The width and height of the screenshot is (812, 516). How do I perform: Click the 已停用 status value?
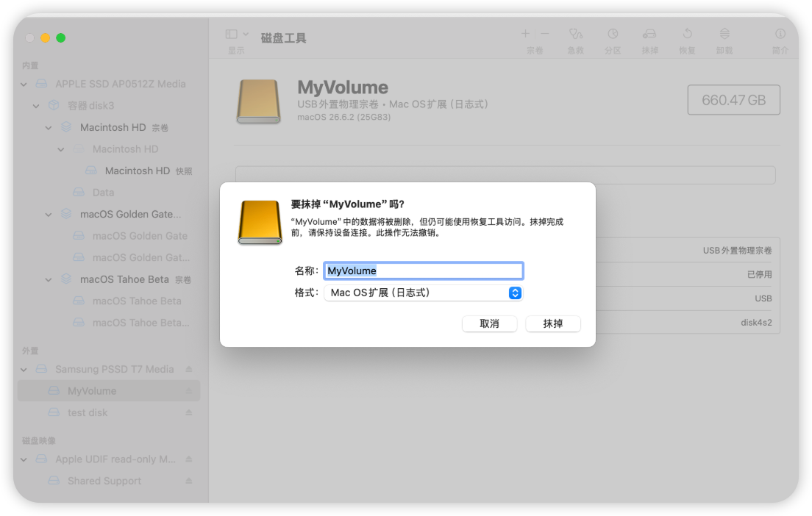click(x=759, y=274)
